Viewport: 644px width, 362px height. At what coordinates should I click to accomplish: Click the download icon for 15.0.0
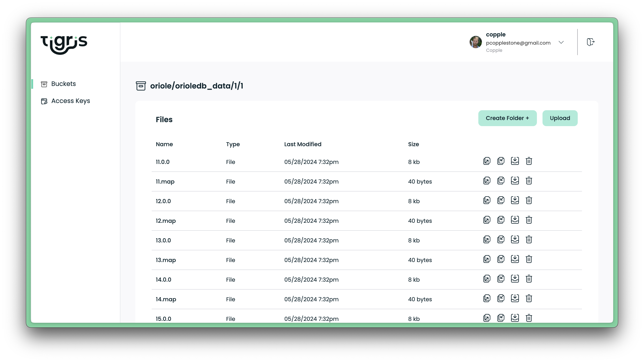pyautogui.click(x=514, y=318)
